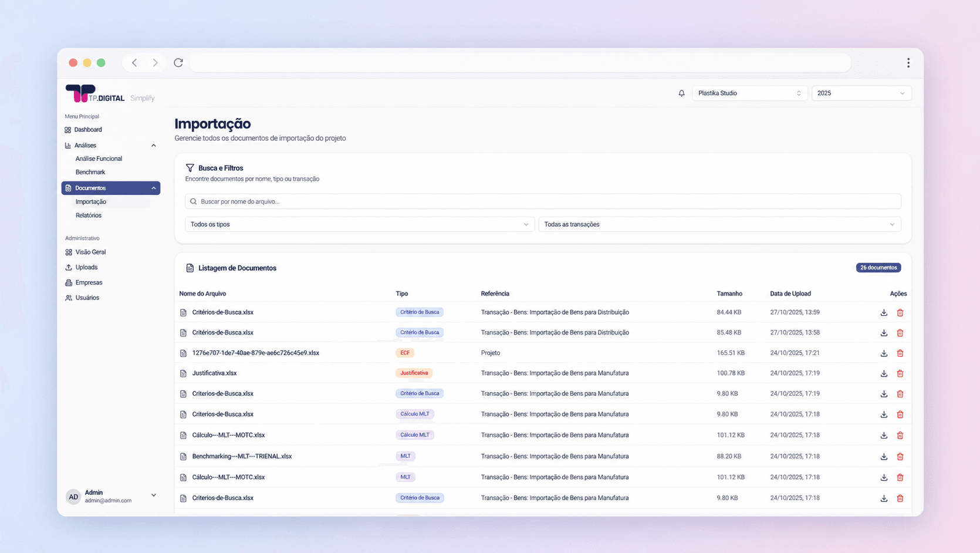Delete the 1276e707 ECF file
The width and height of the screenshot is (980, 553).
900,353
